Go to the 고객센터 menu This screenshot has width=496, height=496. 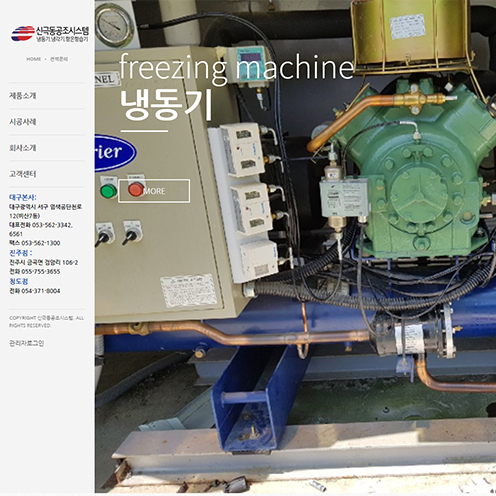coord(23,174)
